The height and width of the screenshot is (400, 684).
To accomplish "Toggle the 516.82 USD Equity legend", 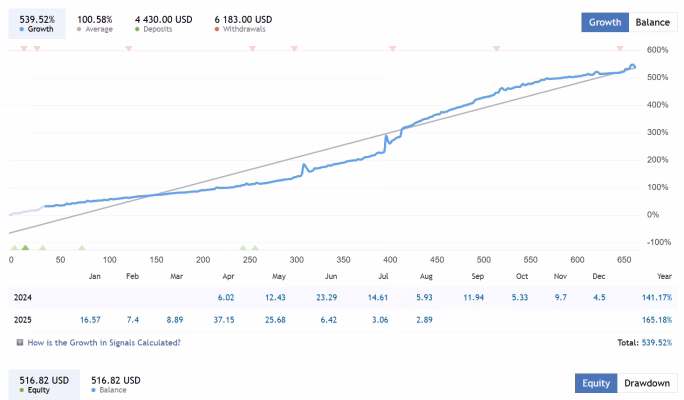I will click(x=44, y=384).
